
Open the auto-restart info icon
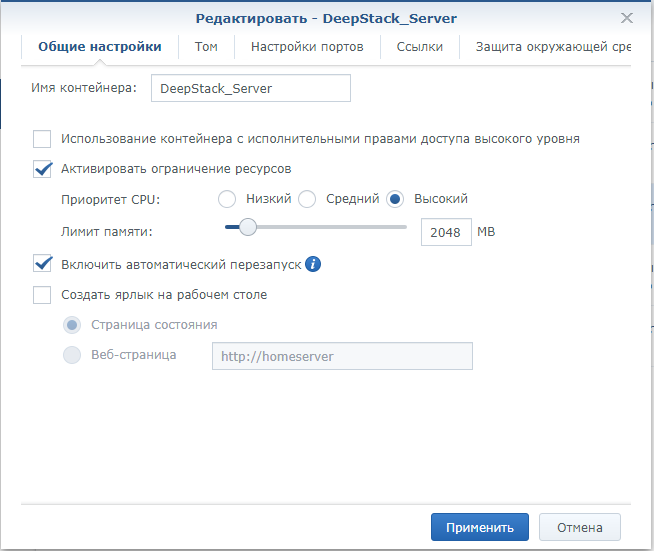(313, 264)
